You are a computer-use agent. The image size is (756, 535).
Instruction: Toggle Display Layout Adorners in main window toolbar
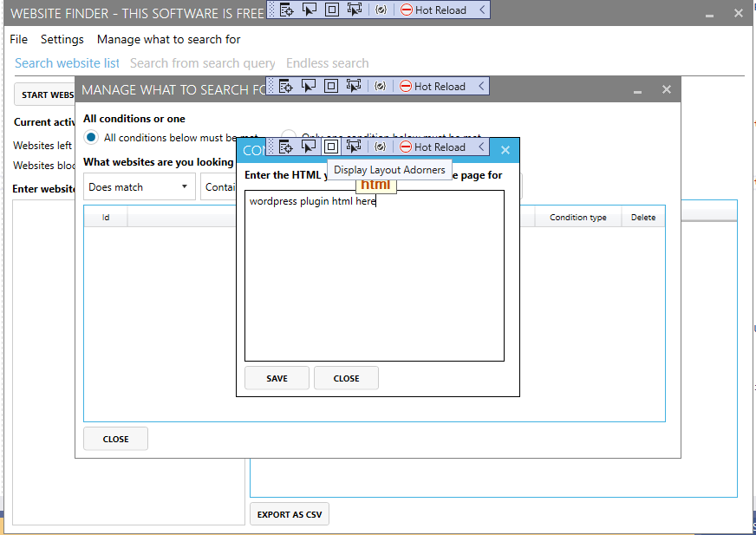click(x=332, y=10)
